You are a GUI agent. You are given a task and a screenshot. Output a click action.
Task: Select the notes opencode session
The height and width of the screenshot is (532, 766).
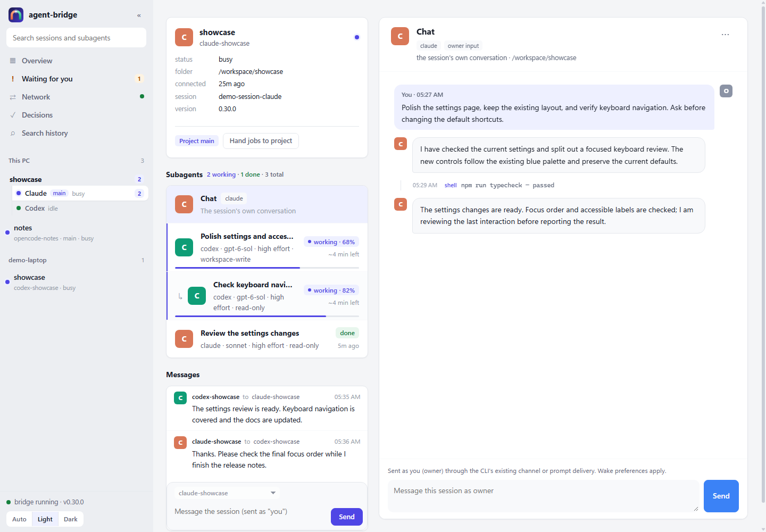tap(77, 232)
